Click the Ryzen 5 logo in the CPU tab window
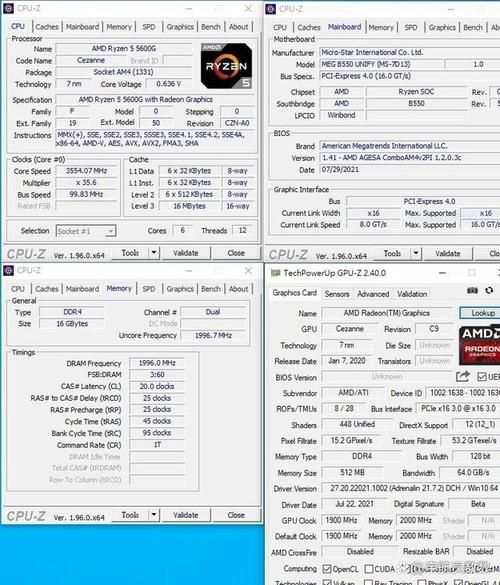The width and height of the screenshot is (500, 585). 226,66
